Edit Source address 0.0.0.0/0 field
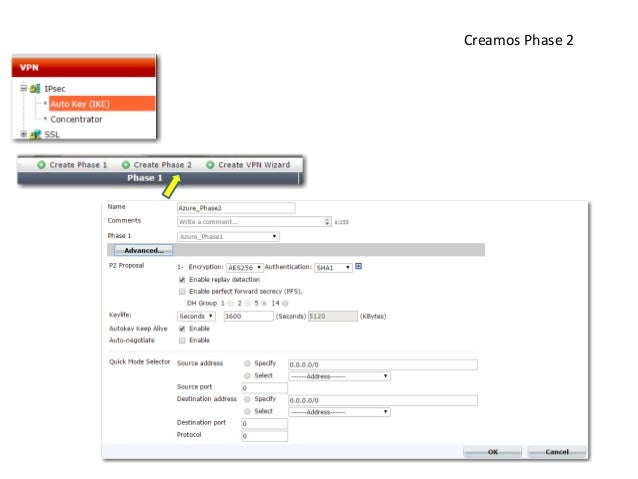 383,365
